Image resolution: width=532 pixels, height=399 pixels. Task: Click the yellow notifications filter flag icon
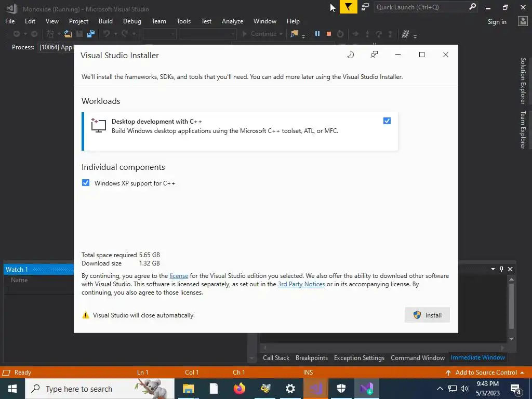pyautogui.click(x=349, y=7)
